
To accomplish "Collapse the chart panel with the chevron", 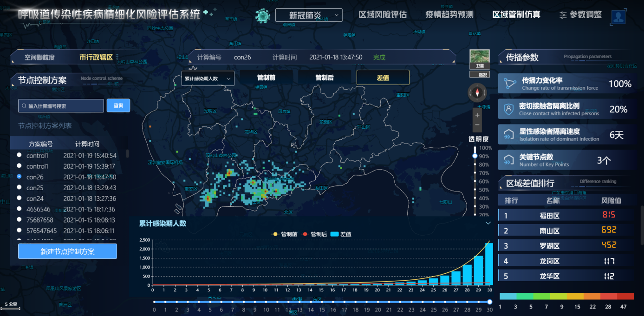I will [x=488, y=223].
